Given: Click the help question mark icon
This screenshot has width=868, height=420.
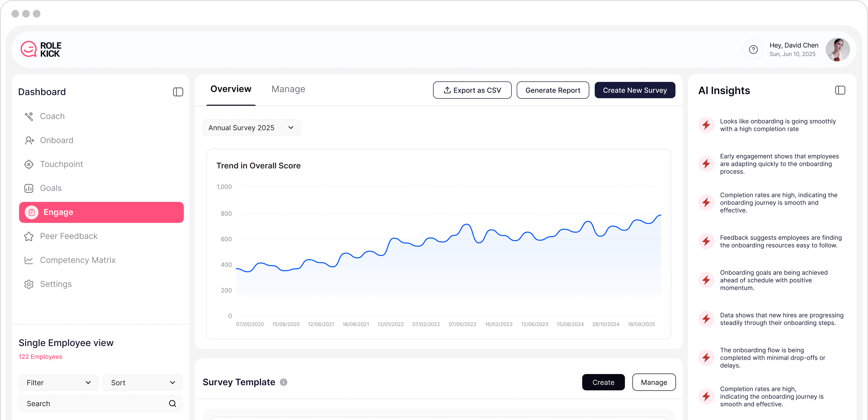Looking at the screenshot, I should (753, 50).
